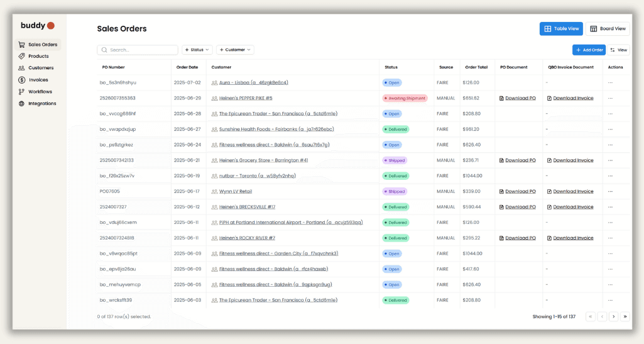The width and height of the screenshot is (644, 344).
Task: Download Invoice for Heinen's PEPPER PIKE #5
Action: tap(570, 98)
